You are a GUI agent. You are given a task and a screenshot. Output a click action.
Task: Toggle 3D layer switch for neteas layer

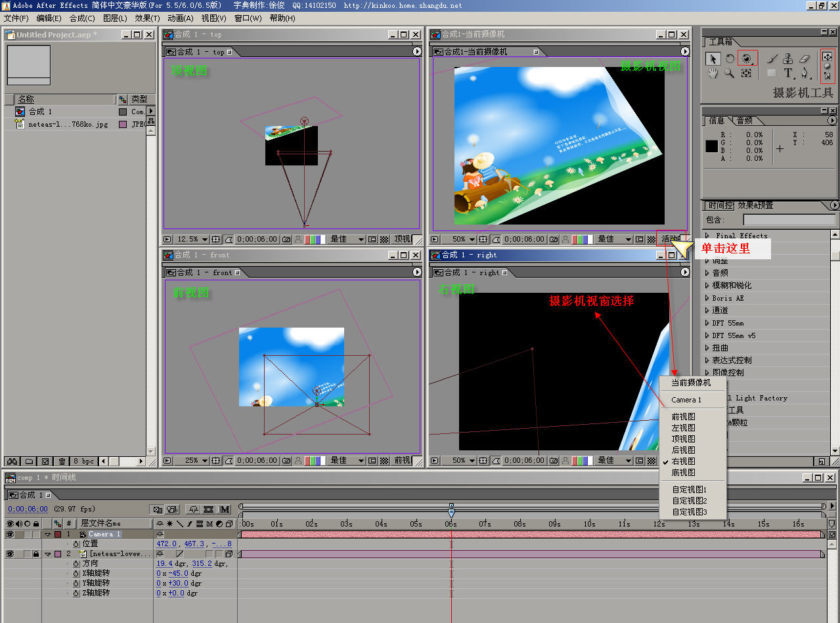pos(229,554)
